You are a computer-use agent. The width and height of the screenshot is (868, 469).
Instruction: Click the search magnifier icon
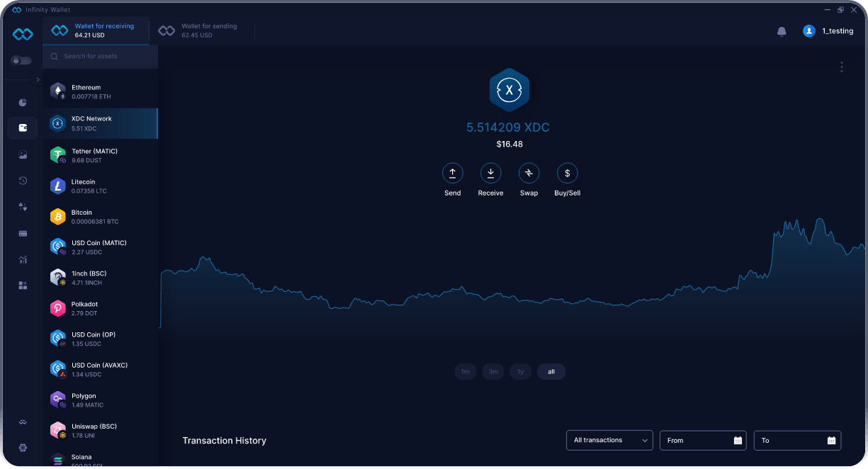(55, 57)
